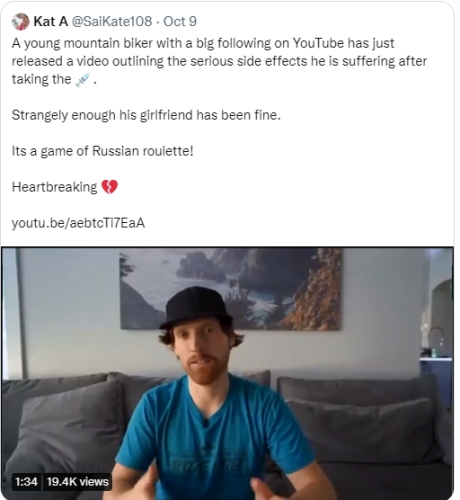
Task: Click the 1:34 duration badge
Action: pos(26,481)
